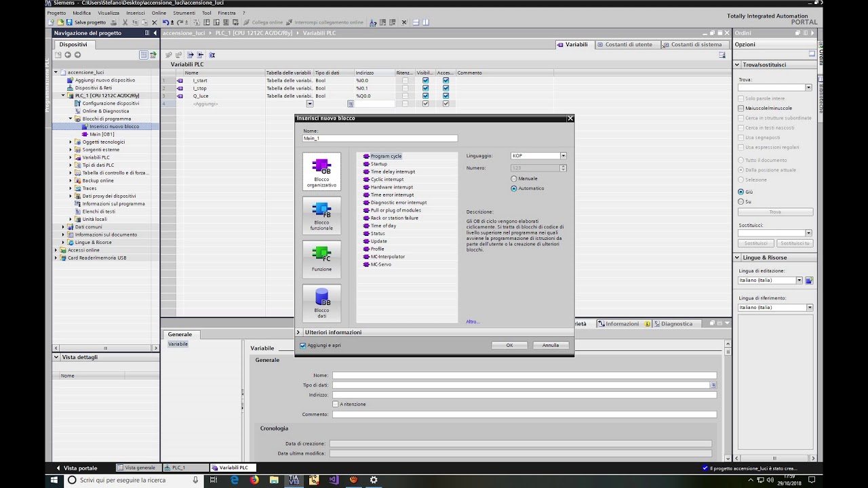
Task: Open the Progetto menu
Action: point(57,13)
